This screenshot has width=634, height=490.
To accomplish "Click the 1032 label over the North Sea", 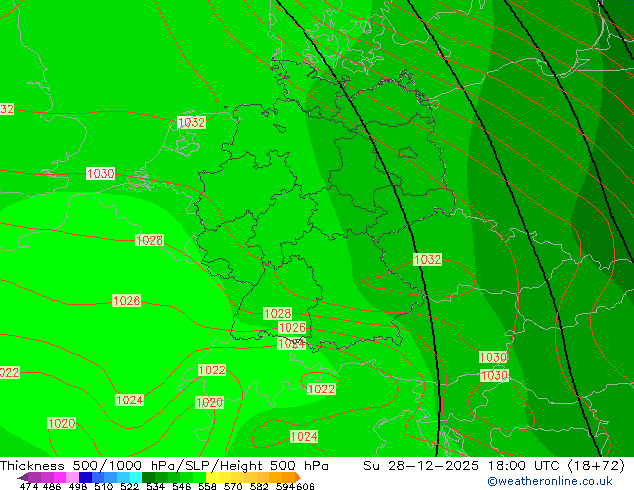I will pos(191,122).
